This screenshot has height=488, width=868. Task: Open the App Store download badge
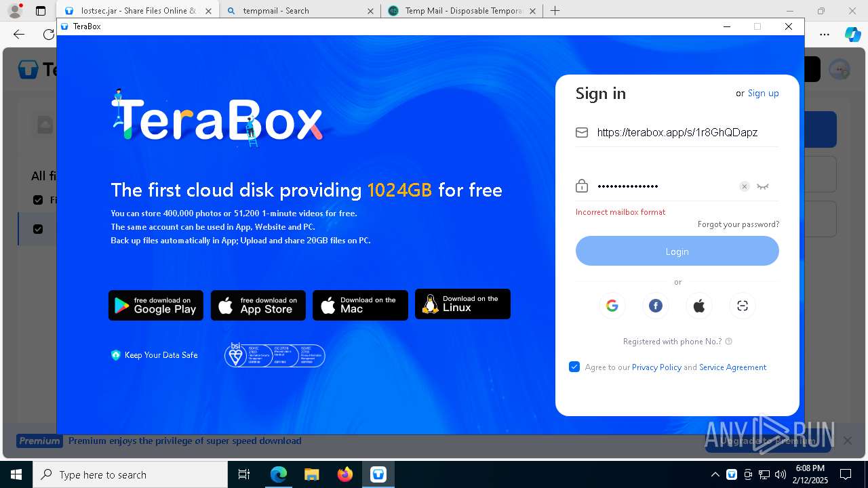(258, 306)
